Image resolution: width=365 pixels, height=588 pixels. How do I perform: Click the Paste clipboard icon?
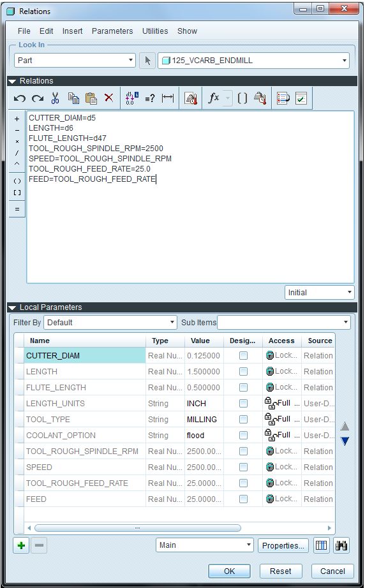pos(91,98)
